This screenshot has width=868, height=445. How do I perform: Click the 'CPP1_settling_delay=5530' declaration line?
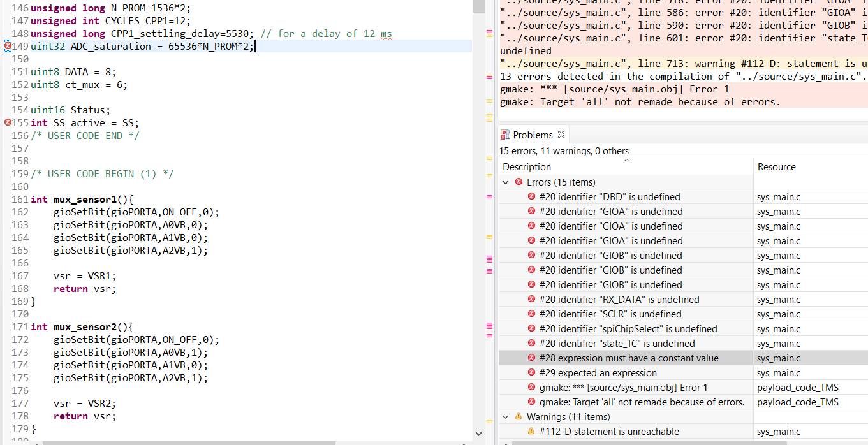[142, 33]
